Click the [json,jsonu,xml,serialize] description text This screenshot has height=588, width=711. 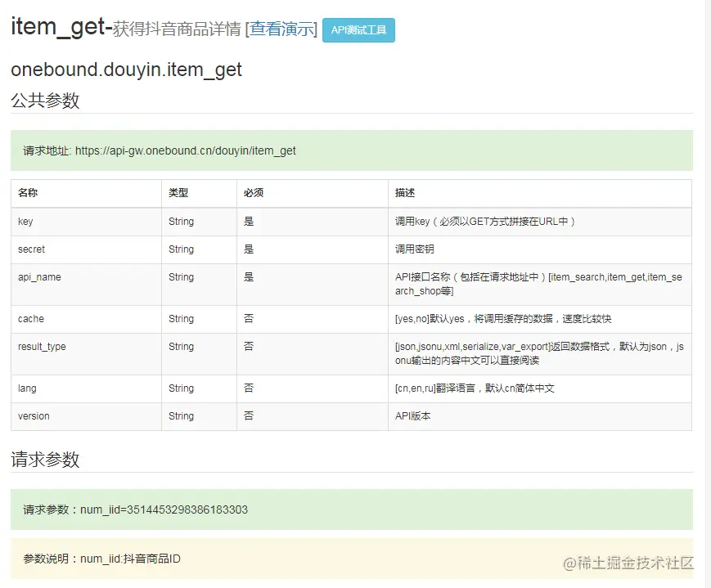[540, 353]
